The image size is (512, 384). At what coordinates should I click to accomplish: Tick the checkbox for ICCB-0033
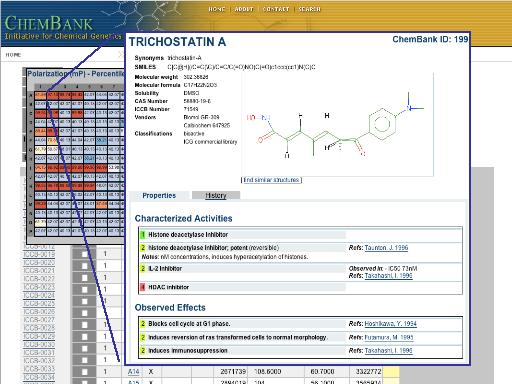pyautogui.click(x=85, y=371)
